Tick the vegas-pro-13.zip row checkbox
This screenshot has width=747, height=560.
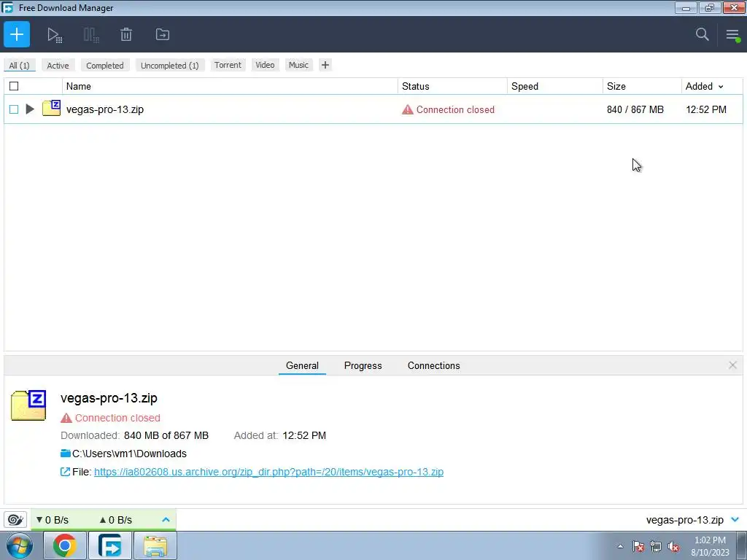tap(14, 109)
